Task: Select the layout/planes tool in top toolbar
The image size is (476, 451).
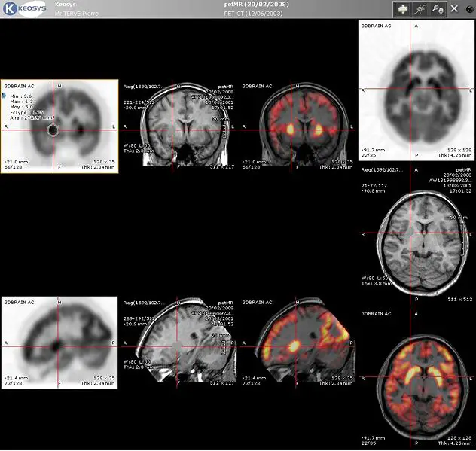Action: (x=402, y=9)
